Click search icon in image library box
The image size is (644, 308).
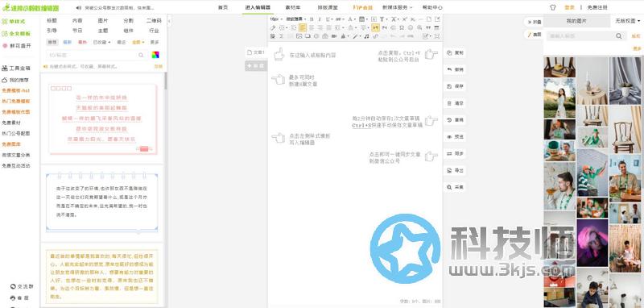[x=618, y=36]
